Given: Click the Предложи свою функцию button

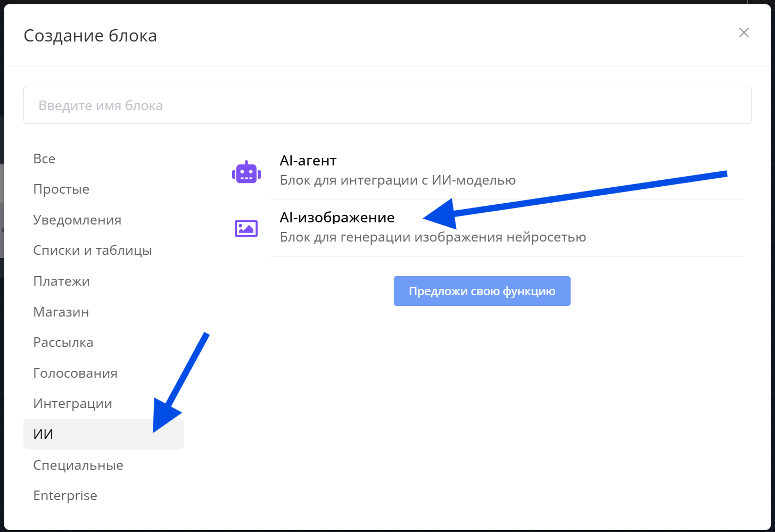Looking at the screenshot, I should 482,291.
